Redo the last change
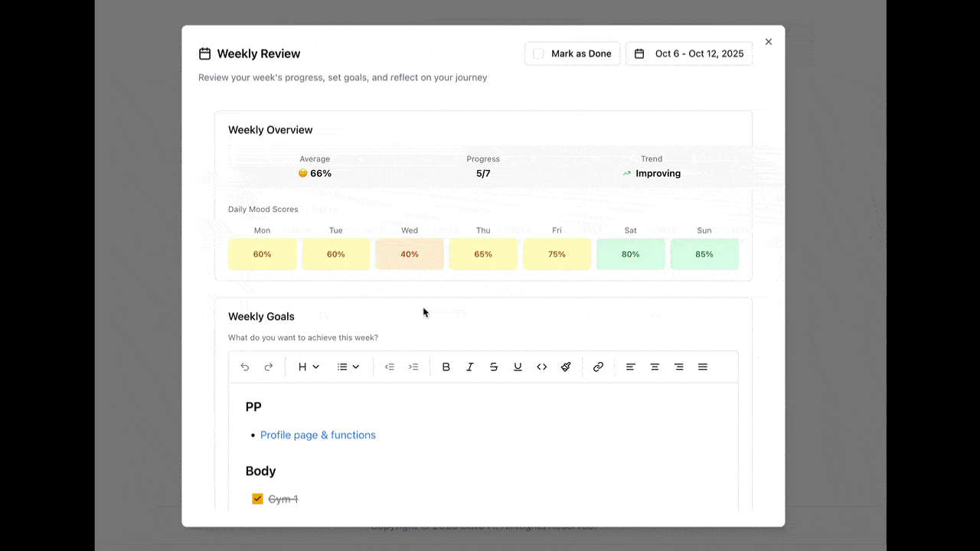The height and width of the screenshot is (551, 980). click(268, 367)
